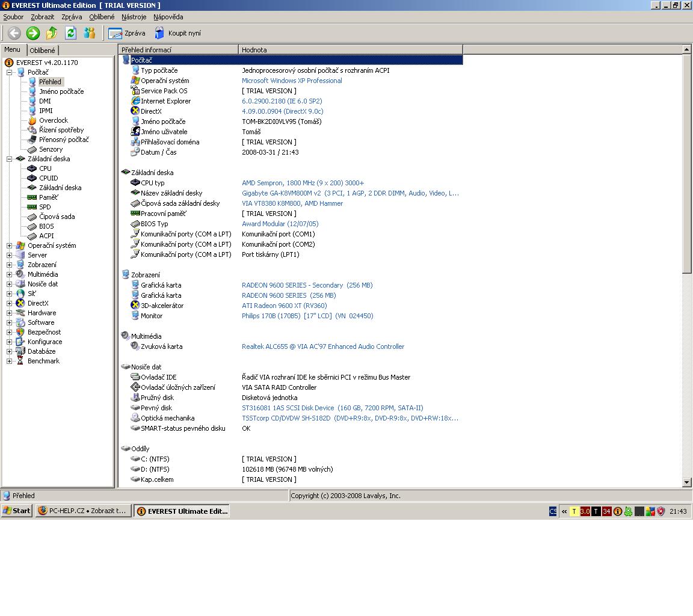The width and height of the screenshot is (693, 616).
Task: Select the CPUID icon in tree
Action: (32, 178)
